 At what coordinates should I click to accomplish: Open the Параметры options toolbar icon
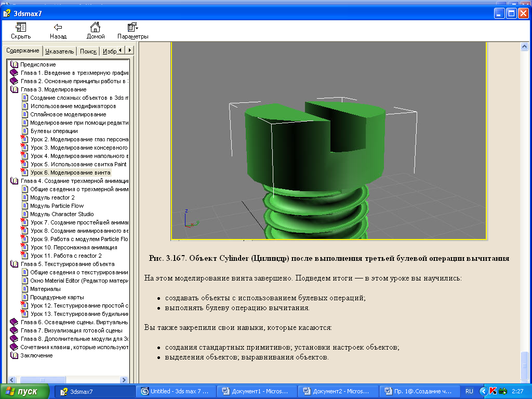point(132,27)
